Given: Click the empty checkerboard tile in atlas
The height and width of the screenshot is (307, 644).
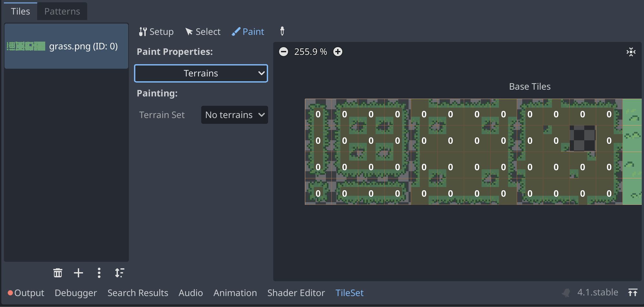Looking at the screenshot, I should pos(582,139).
